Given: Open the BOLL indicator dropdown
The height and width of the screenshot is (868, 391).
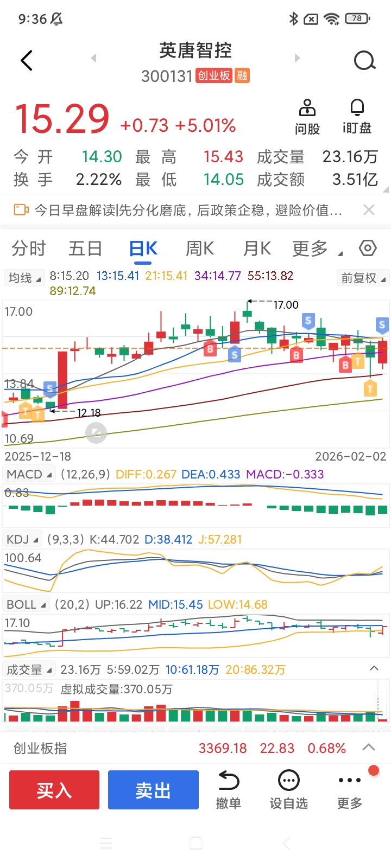Looking at the screenshot, I should point(26,604).
